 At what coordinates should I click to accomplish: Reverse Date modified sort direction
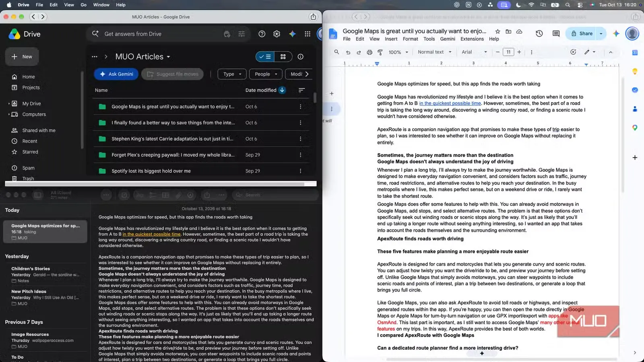point(282,90)
